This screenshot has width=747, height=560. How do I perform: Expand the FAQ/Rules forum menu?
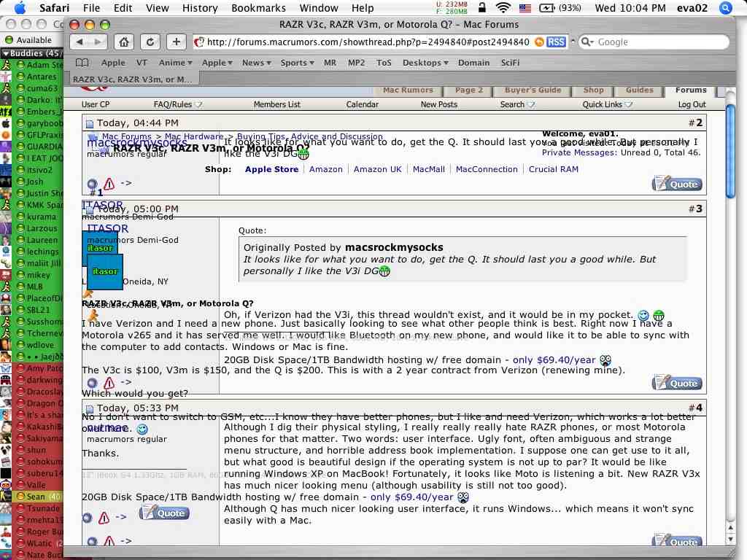click(178, 104)
